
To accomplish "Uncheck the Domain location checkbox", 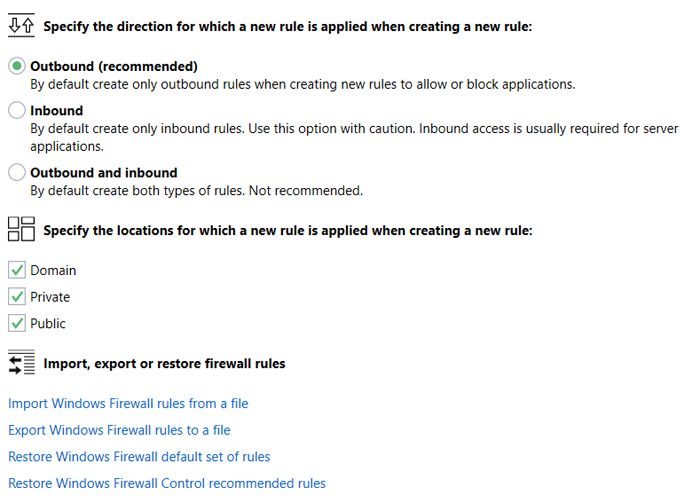I will point(17,270).
